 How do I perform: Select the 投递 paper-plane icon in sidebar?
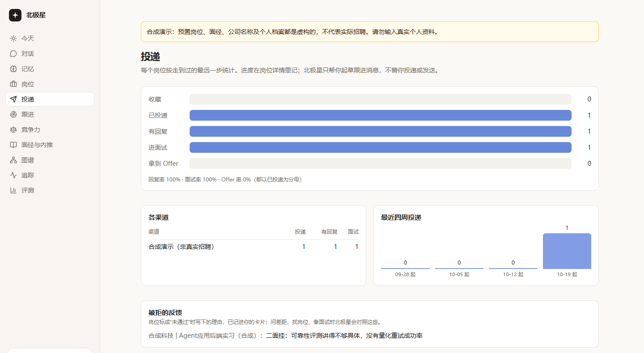coord(13,99)
